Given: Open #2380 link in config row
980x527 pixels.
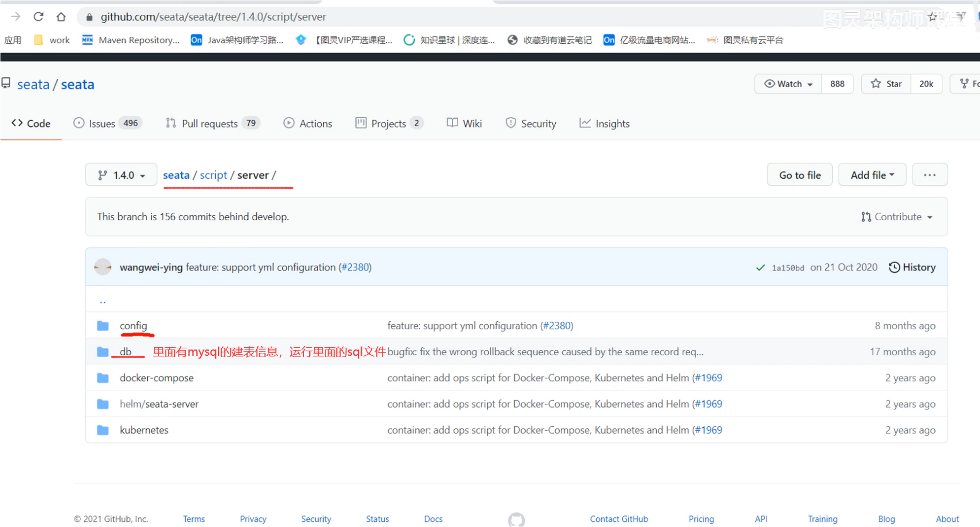Looking at the screenshot, I should tap(557, 326).
